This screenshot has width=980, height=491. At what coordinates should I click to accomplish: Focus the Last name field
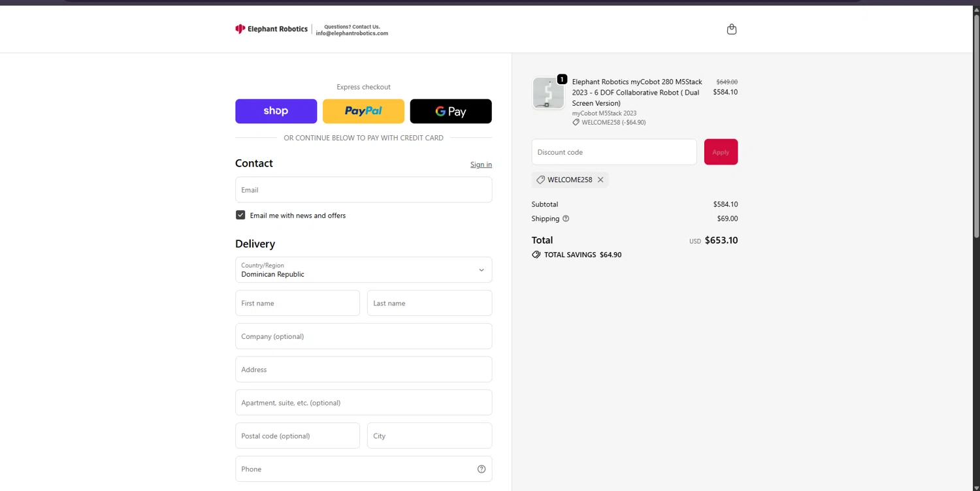(429, 303)
